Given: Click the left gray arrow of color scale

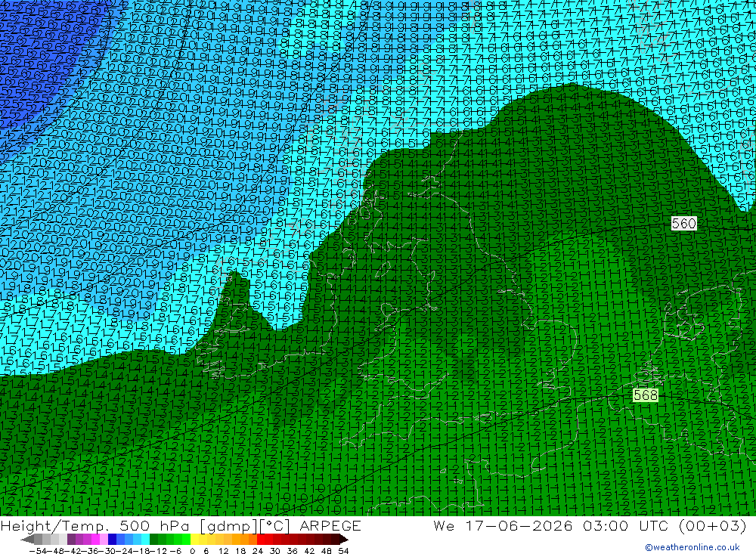Looking at the screenshot, I should coord(27,540).
